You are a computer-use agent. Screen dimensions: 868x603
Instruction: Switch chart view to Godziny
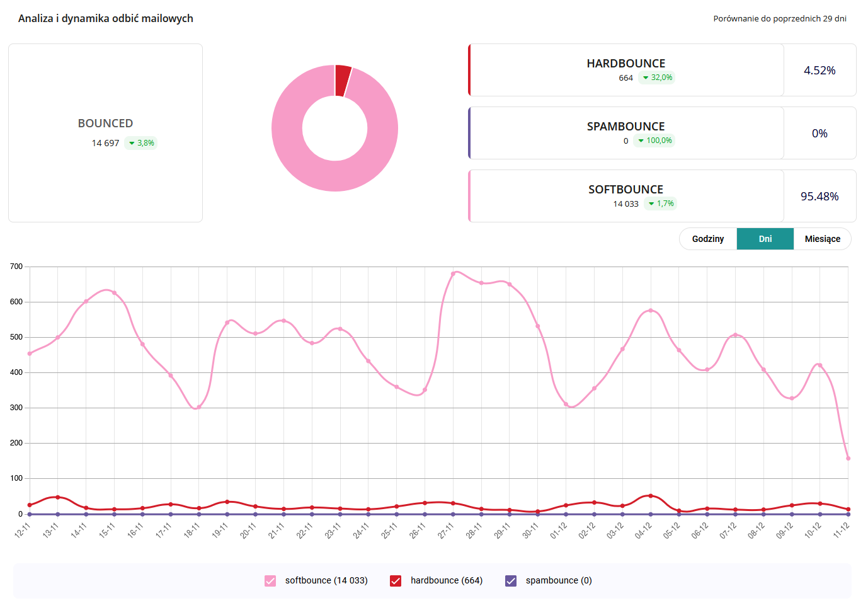[x=707, y=239]
